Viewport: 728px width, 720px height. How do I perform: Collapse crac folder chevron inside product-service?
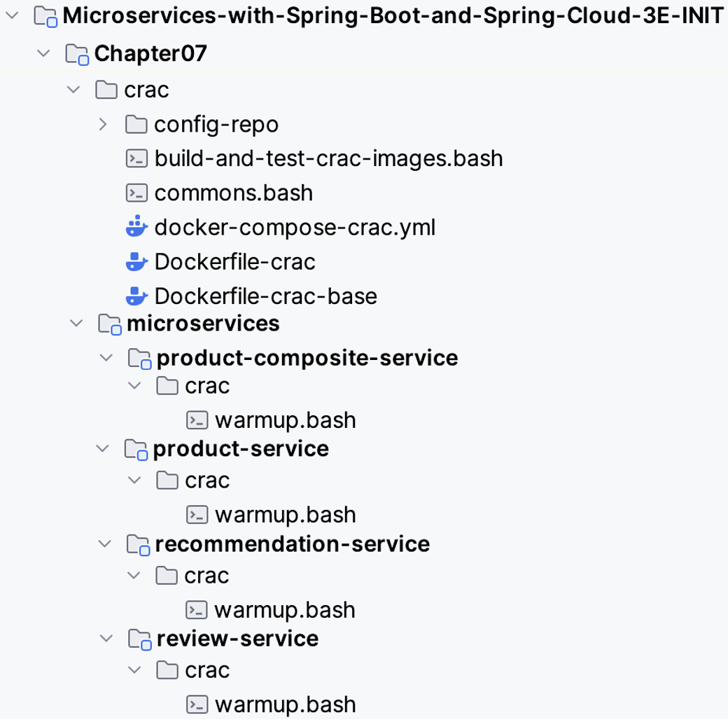134,480
